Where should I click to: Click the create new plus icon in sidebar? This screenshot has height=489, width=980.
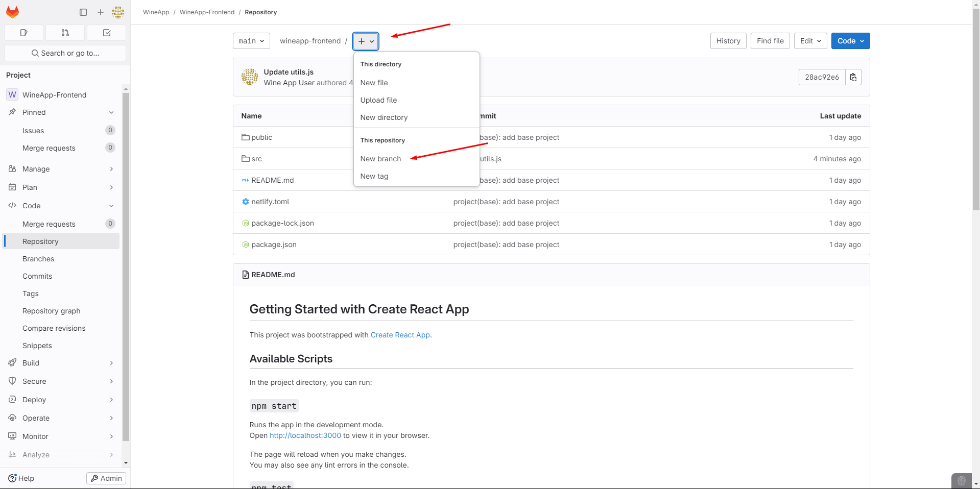101,12
